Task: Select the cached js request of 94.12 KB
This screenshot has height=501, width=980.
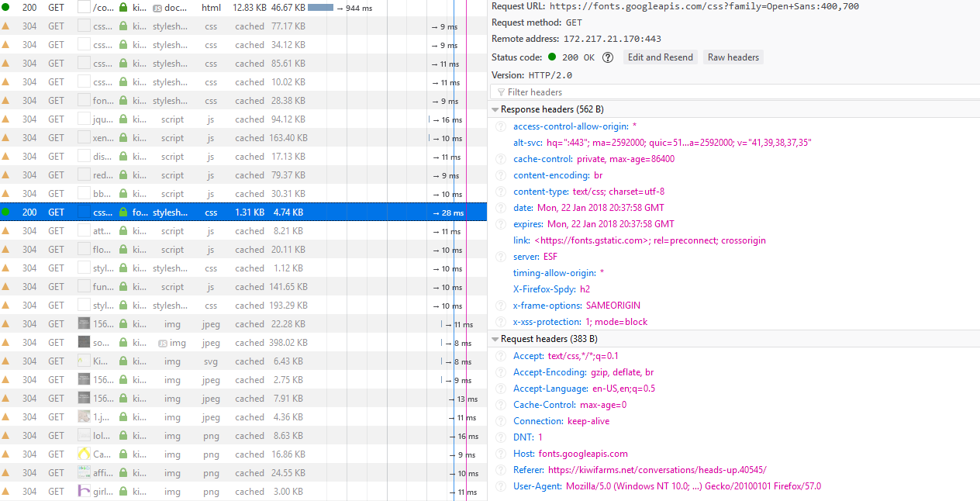Action: coord(243,119)
